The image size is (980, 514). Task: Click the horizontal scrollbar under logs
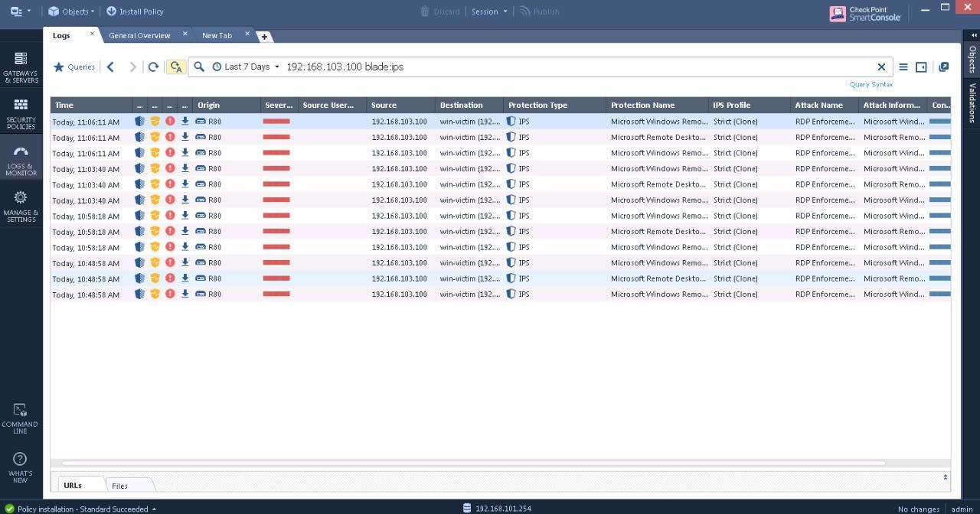[x=473, y=463]
